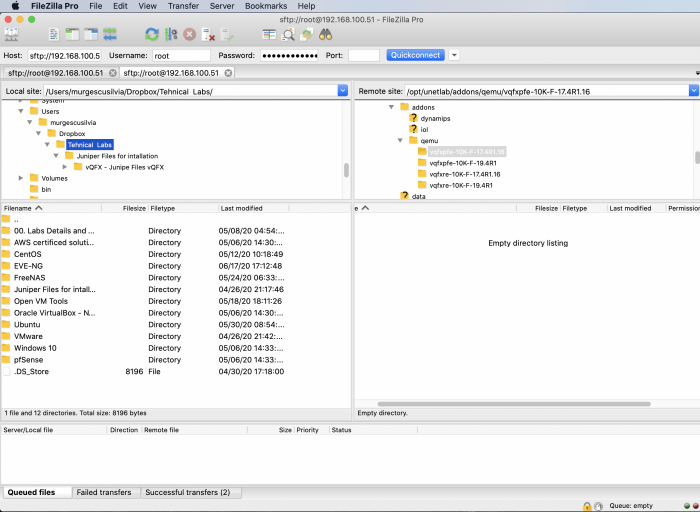The image size is (700, 512).
Task: Open the Remote site path dropdown
Action: (x=693, y=91)
